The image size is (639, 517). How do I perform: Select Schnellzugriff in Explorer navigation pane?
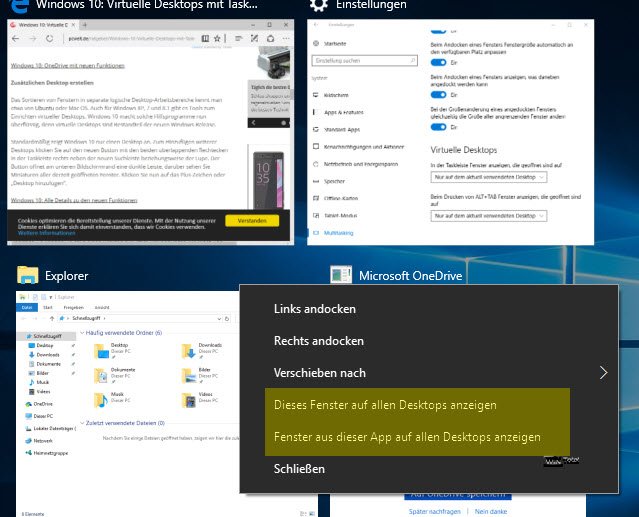click(x=47, y=336)
